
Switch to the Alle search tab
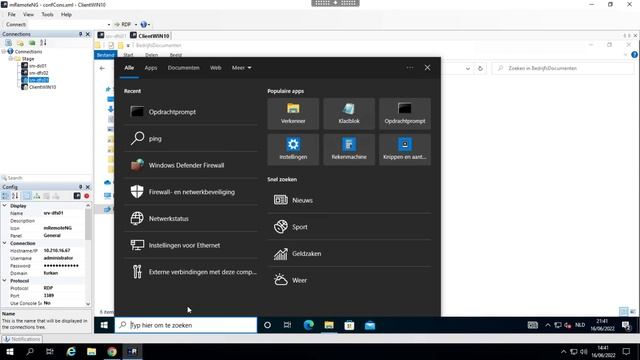tap(129, 68)
